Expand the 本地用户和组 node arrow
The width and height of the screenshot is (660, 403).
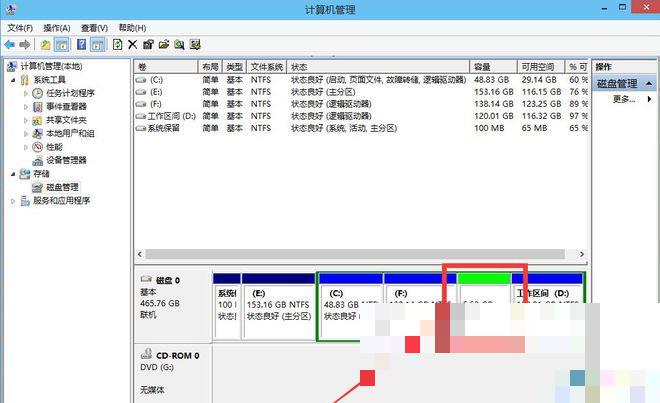tap(26, 134)
